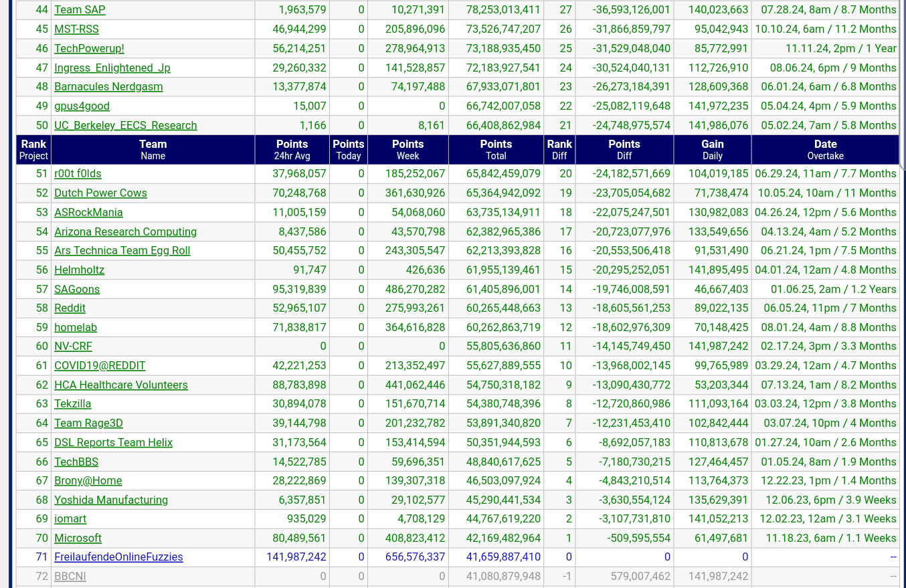Click the Points Diff column header
Image resolution: width=906 pixels, height=588 pixels.
pyautogui.click(x=624, y=150)
